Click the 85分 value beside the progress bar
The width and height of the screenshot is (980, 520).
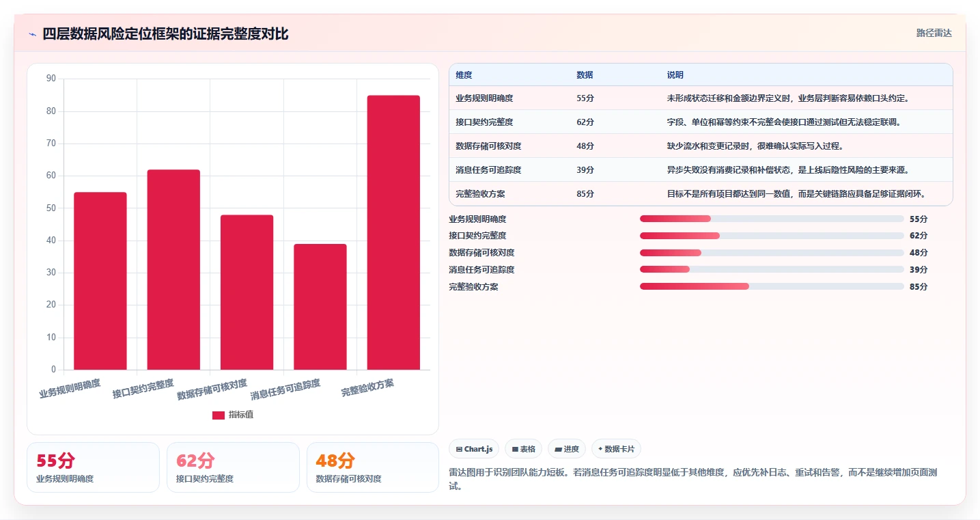click(x=919, y=287)
